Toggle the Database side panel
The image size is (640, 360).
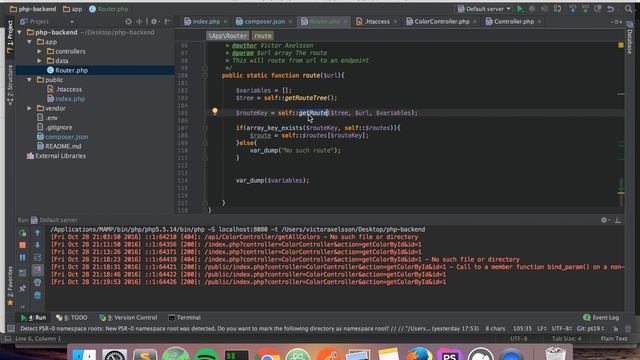629,38
